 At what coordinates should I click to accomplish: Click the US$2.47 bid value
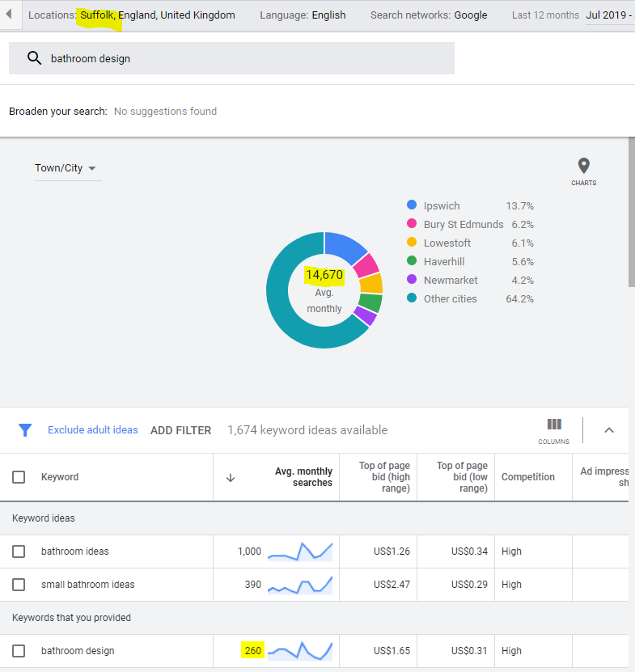(x=392, y=585)
